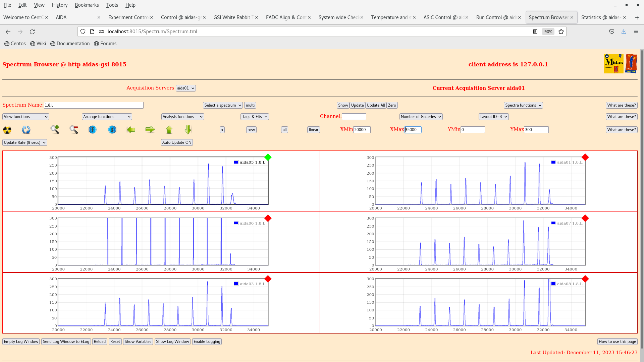
Task: Click the zoom in magnifier icon
Action: (x=55, y=130)
